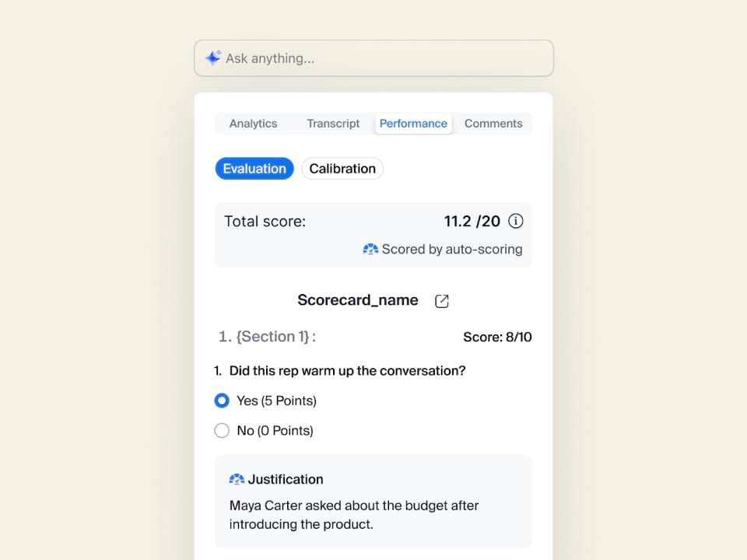This screenshot has height=560, width=747.
Task: Click the Section 1 Score 8/10 label
Action: coord(497,338)
